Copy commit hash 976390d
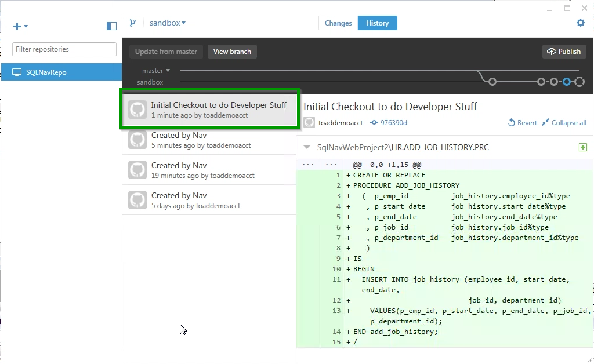The height and width of the screenshot is (364, 594). tap(389, 123)
